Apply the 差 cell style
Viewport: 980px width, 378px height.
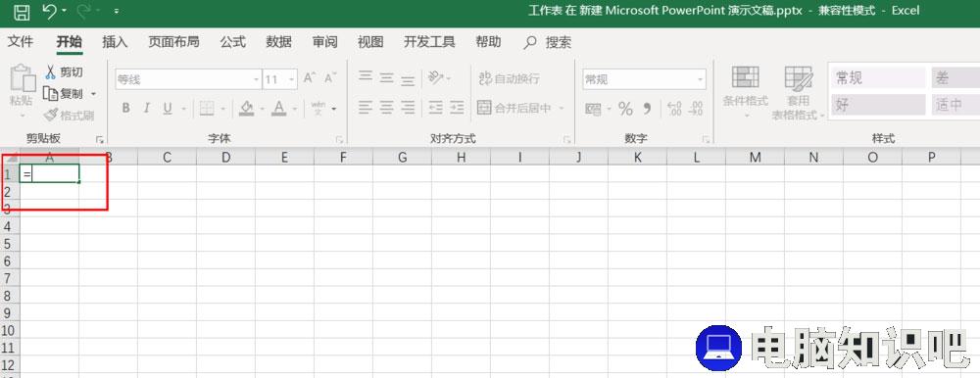coord(955,77)
